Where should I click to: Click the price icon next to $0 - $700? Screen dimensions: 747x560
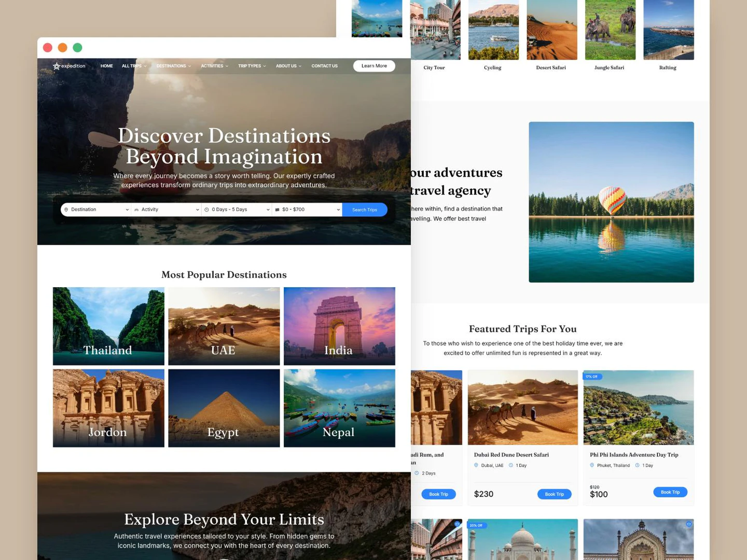click(278, 209)
